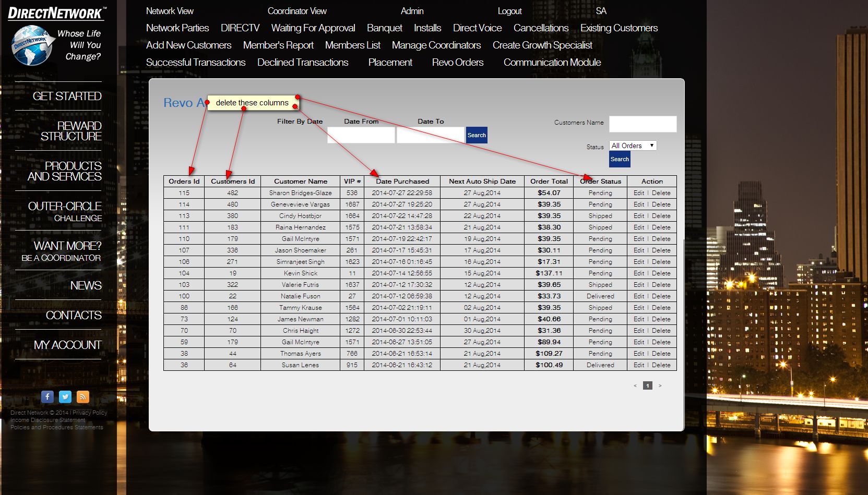The width and height of the screenshot is (868, 495).
Task: Open MY ACCOUNT in the sidebar
Action: click(68, 345)
